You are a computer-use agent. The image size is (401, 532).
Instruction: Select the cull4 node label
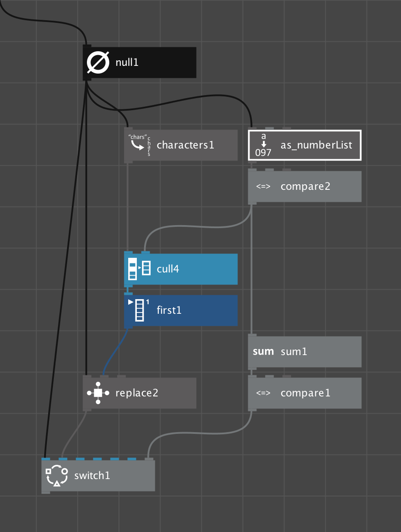168,269
